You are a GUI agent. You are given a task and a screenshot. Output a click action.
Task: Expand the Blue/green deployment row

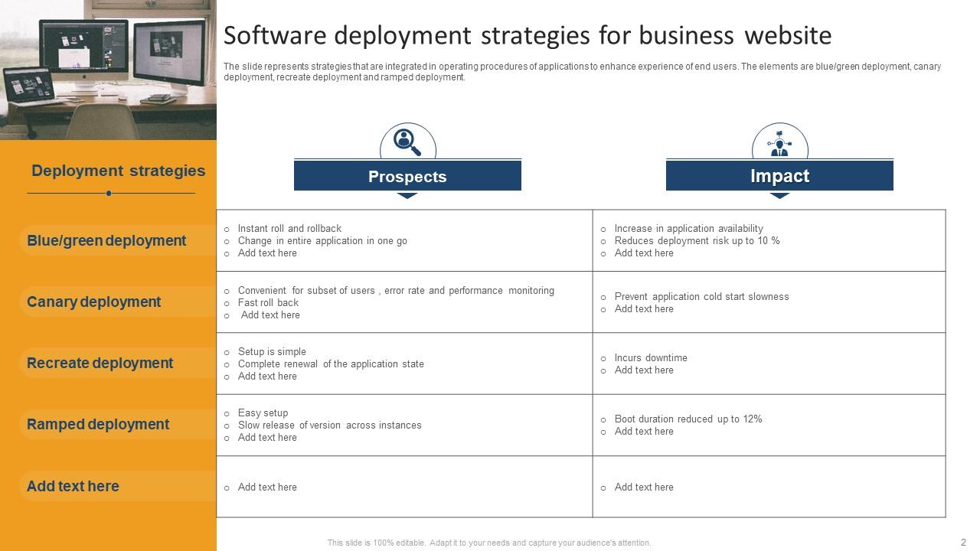coord(106,240)
